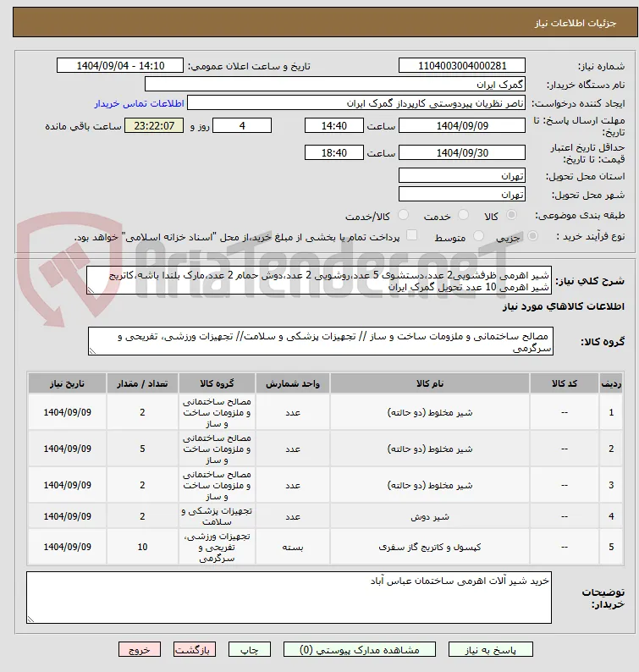Click the کد کالا column header
Screen dimensions: 639x672
click(564, 383)
